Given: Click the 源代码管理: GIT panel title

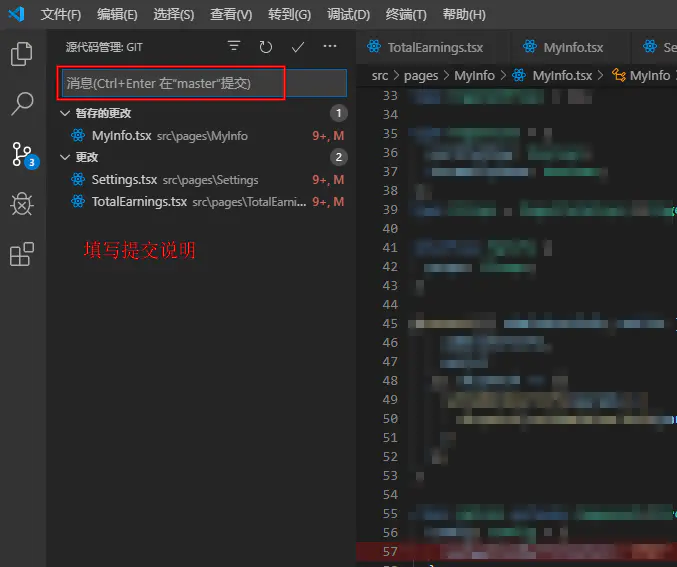Looking at the screenshot, I should point(104,47).
